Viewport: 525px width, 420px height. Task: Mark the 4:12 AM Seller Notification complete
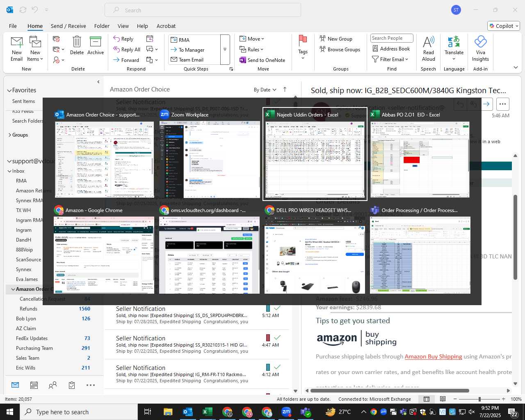(x=277, y=367)
